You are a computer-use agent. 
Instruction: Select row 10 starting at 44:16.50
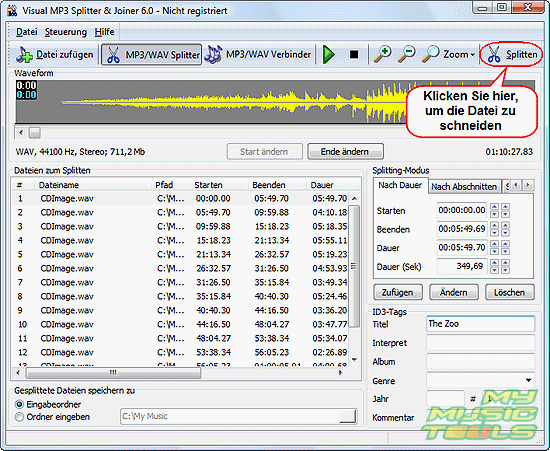click(181, 324)
